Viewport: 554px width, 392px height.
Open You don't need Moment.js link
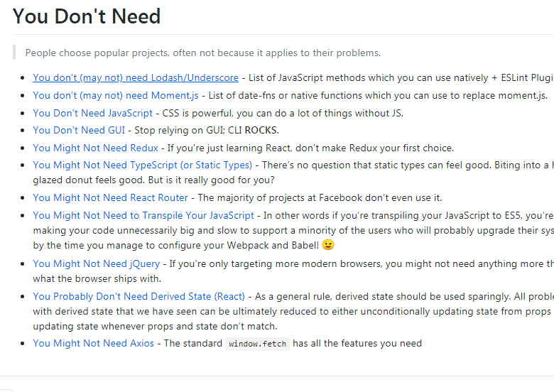pos(116,95)
